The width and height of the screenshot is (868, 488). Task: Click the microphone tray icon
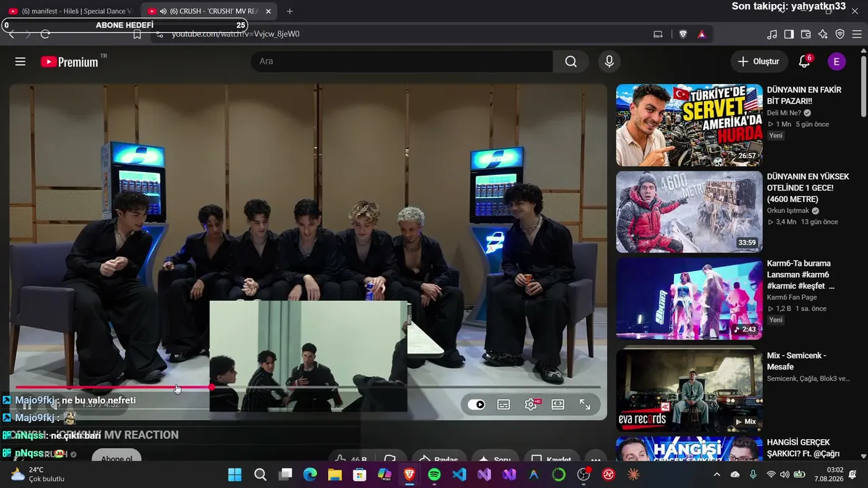pos(753,474)
